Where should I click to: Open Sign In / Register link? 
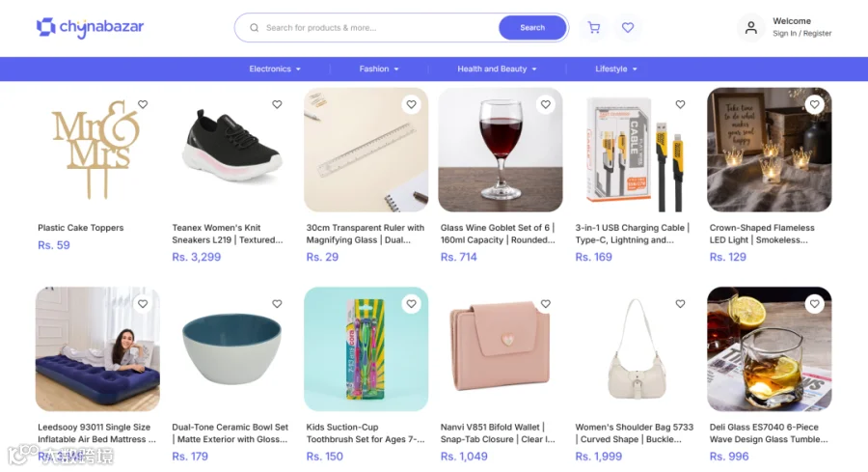tap(802, 33)
